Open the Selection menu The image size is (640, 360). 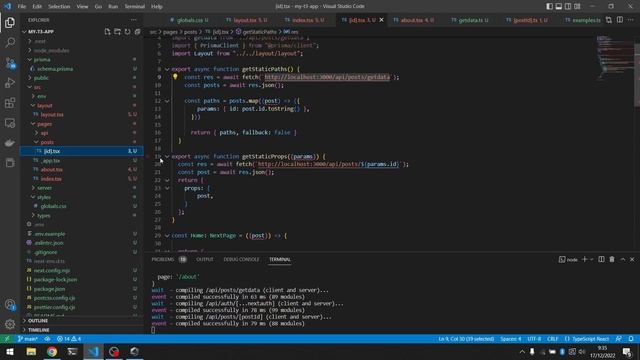click(x=59, y=6)
